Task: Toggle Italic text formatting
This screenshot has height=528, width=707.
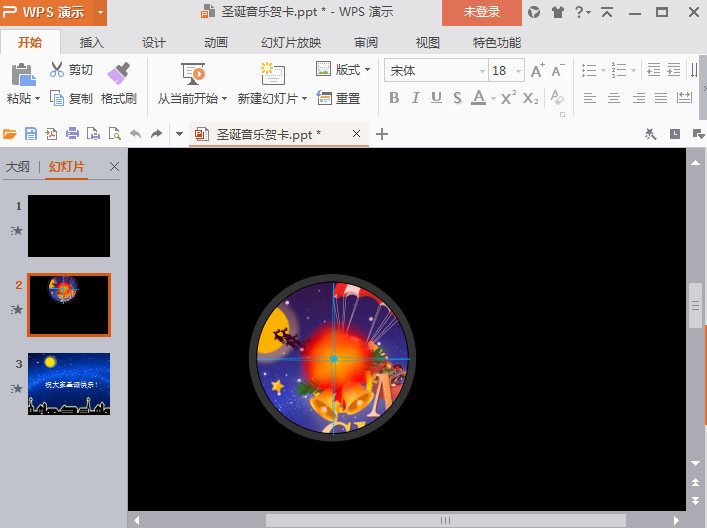Action: 415,98
